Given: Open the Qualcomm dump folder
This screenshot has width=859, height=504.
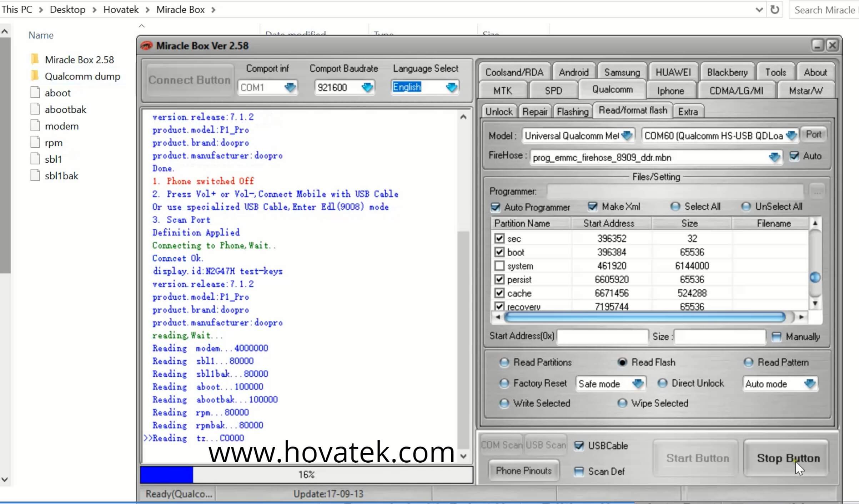Looking at the screenshot, I should click(82, 76).
